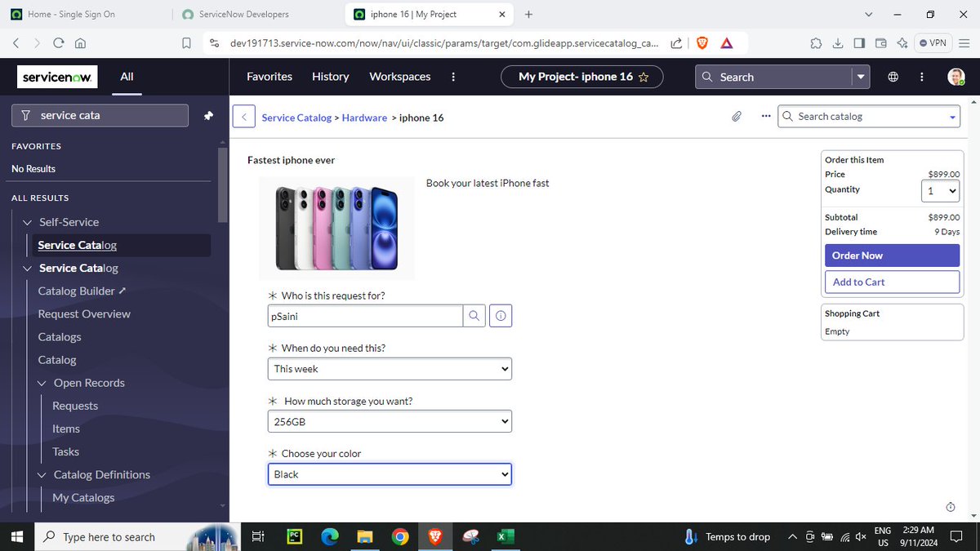Screen dimensions: 980x551
Task: Click the global Search box
Action: click(x=773, y=77)
